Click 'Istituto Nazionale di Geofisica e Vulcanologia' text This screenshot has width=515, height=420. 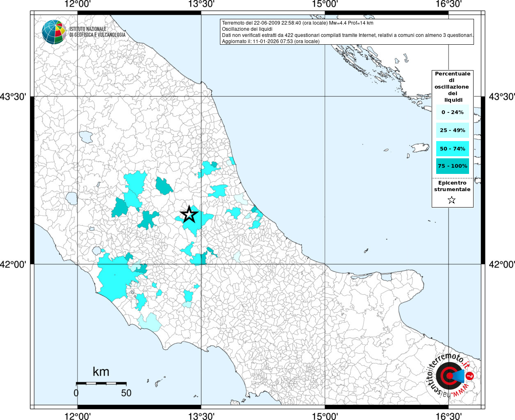(97, 32)
